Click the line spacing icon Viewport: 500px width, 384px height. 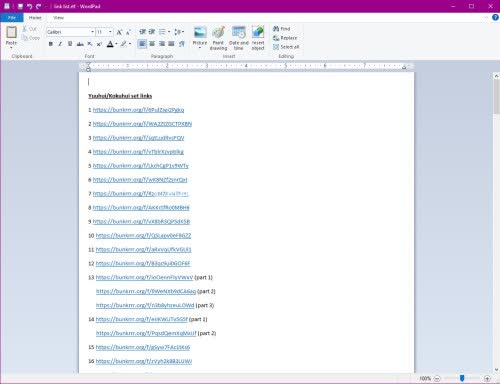click(x=177, y=32)
